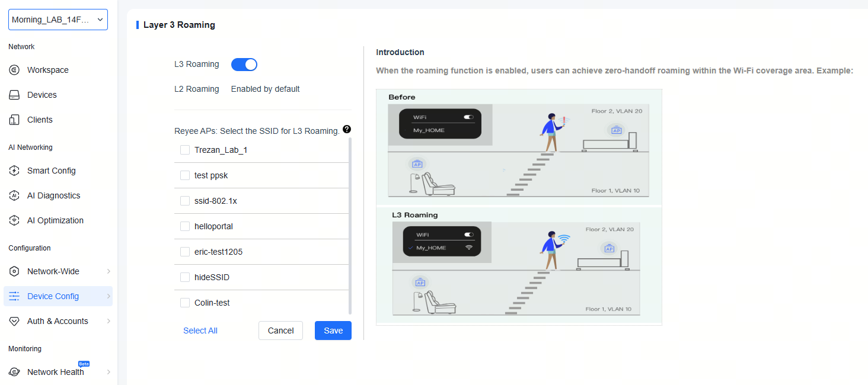
Task: Click the Select All link
Action: coord(200,331)
